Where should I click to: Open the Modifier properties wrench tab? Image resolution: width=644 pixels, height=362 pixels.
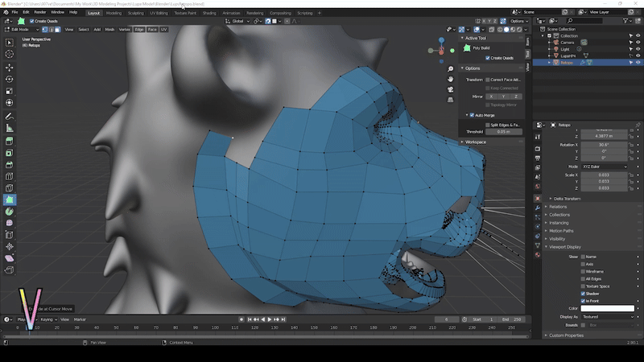click(538, 208)
